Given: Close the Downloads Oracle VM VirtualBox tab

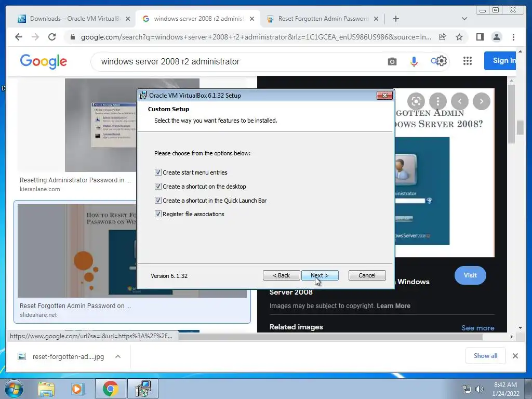Looking at the screenshot, I should [x=128, y=19].
